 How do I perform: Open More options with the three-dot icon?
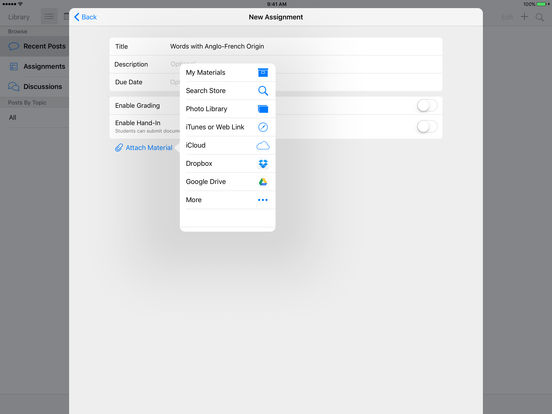point(263,200)
